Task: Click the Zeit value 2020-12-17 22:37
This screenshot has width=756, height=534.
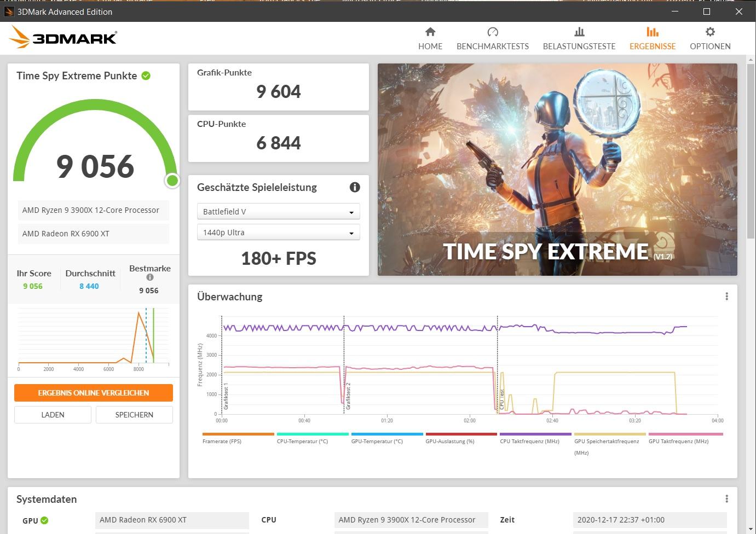Action: [650, 520]
